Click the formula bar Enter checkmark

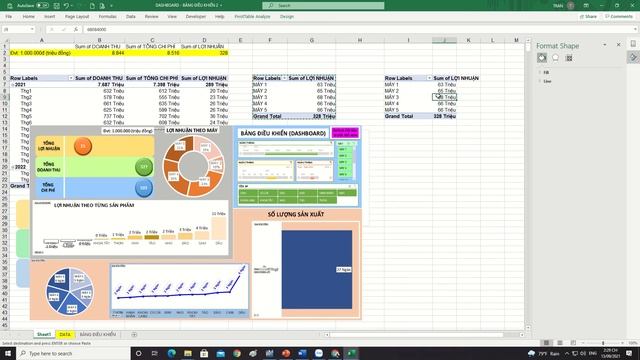(64, 29)
